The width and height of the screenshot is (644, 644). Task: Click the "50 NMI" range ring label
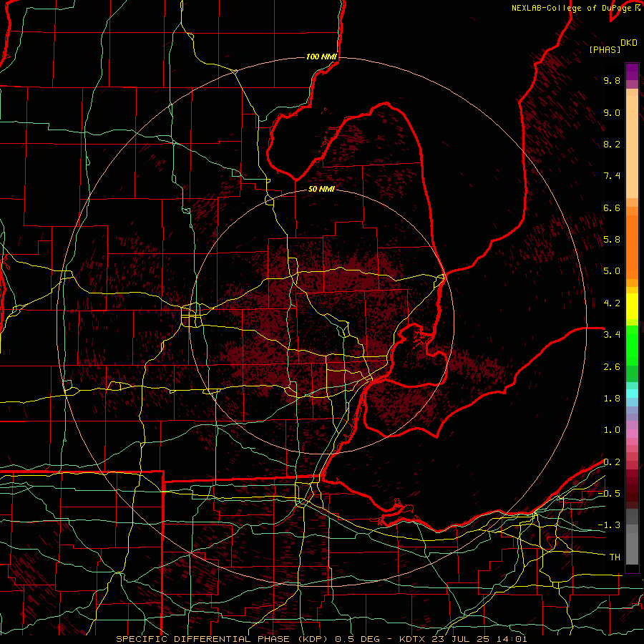pyautogui.click(x=321, y=189)
